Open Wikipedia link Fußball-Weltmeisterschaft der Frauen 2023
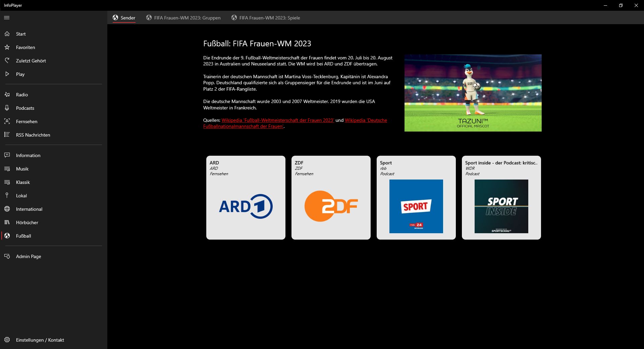 [278, 120]
